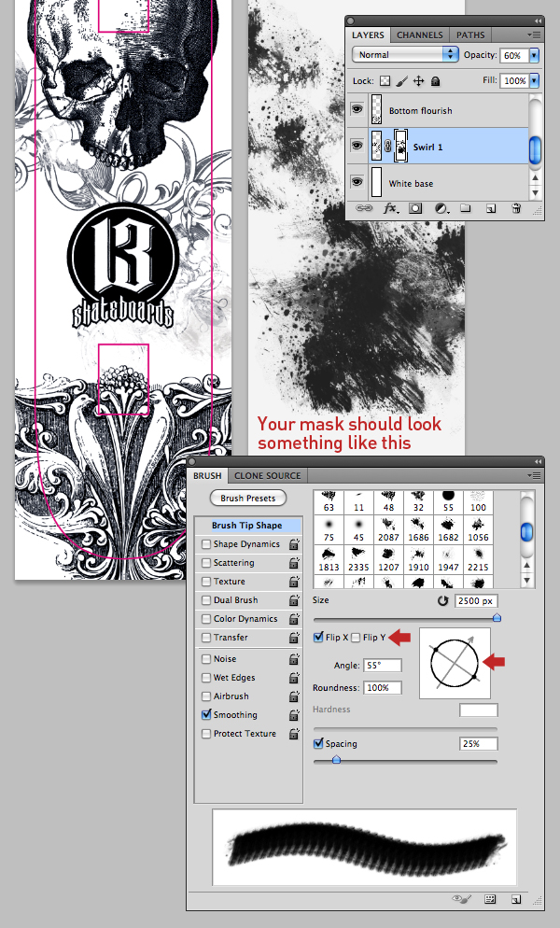Unlock the Shape Dynamics lock icon

[x=294, y=544]
